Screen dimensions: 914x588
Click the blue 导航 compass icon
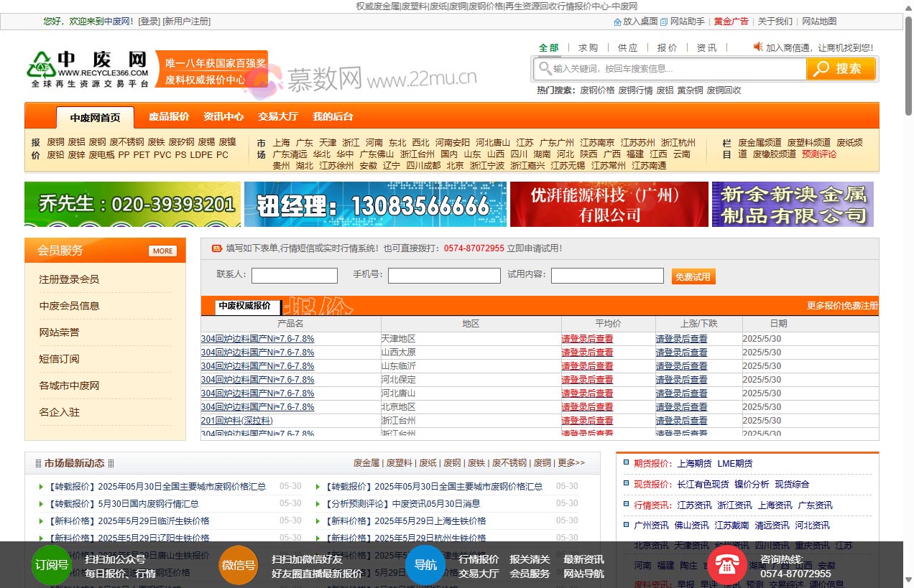point(425,565)
